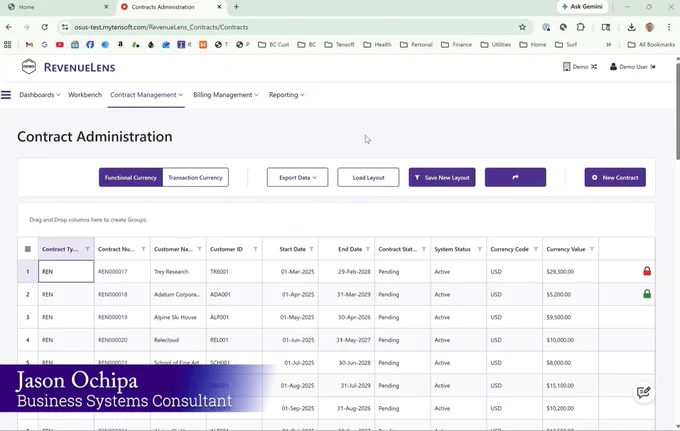Click the Relecloud customer name cell
Image resolution: width=680 pixels, height=431 pixels.
pos(178,340)
